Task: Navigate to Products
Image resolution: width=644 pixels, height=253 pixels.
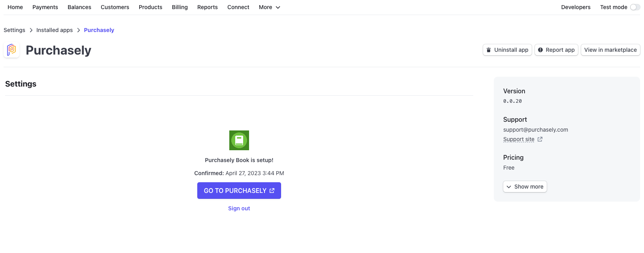Action: (x=151, y=7)
